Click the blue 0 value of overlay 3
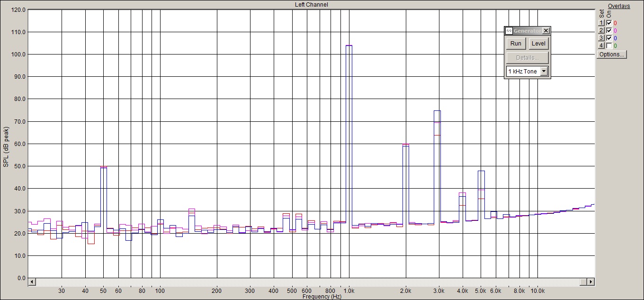The image size is (644, 300). tap(615, 38)
